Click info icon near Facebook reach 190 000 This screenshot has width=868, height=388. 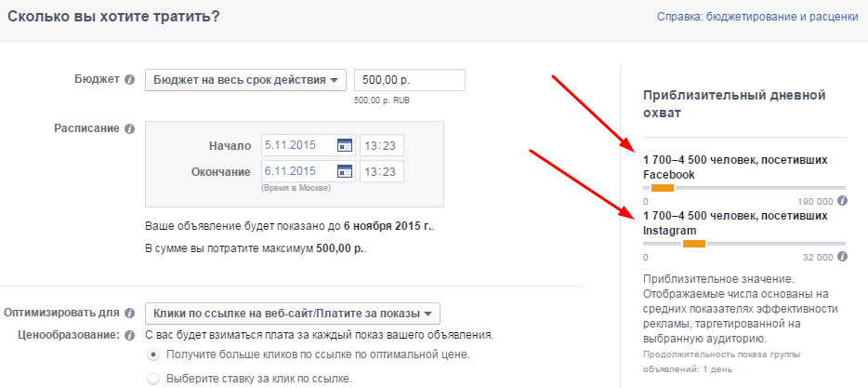842,201
